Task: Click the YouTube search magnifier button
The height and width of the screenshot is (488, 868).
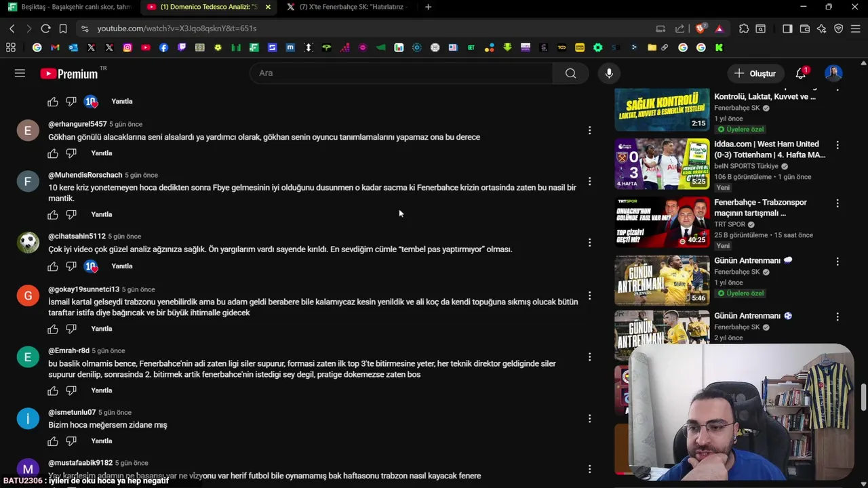Action: coord(571,73)
